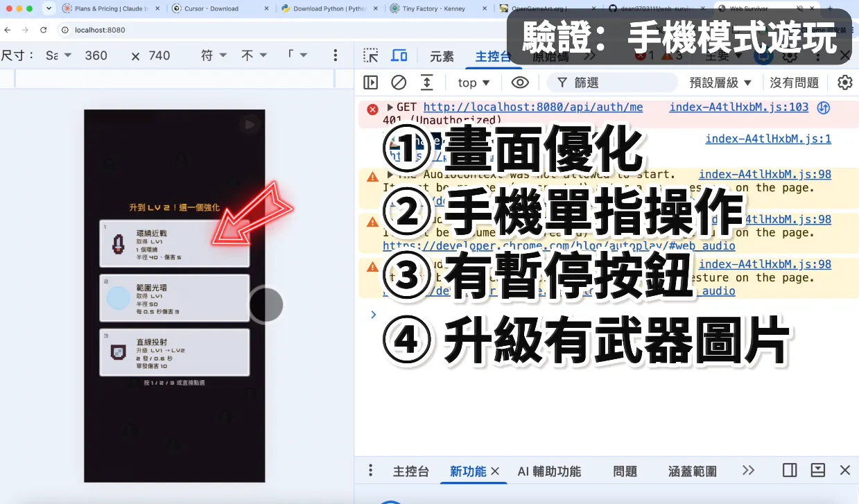The height and width of the screenshot is (504, 859).
Task: Click the console prompt chevron
Action: (373, 314)
